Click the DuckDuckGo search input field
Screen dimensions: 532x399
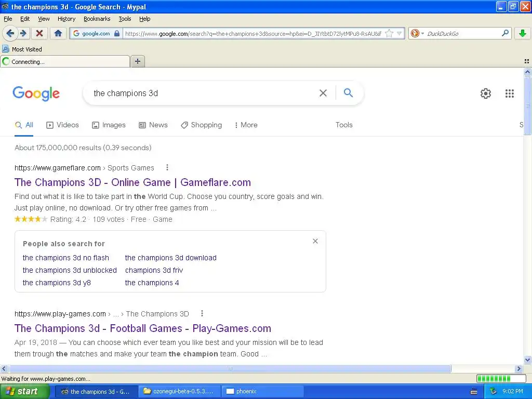pyautogui.click(x=463, y=33)
